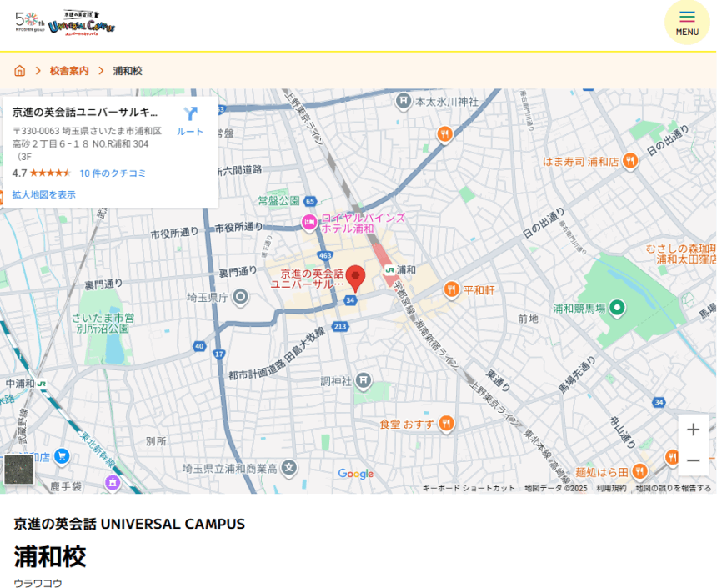The height and width of the screenshot is (588, 717).
Task: Click 地図の誤りを報告する link
Action: point(674,488)
